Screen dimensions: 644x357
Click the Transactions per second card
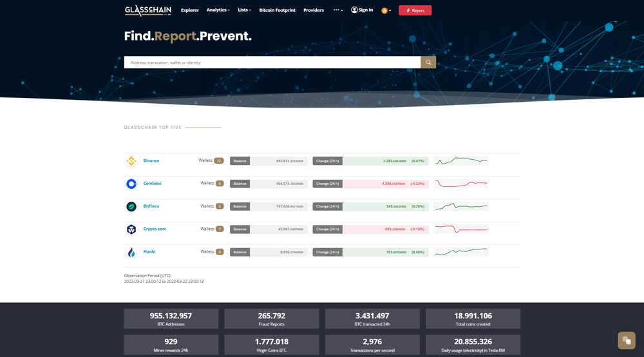click(x=372, y=345)
